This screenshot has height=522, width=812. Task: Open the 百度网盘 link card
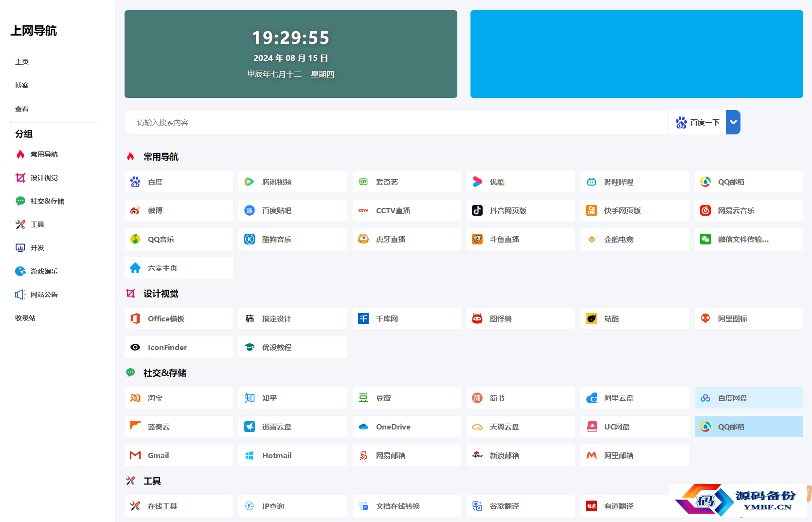click(x=749, y=398)
